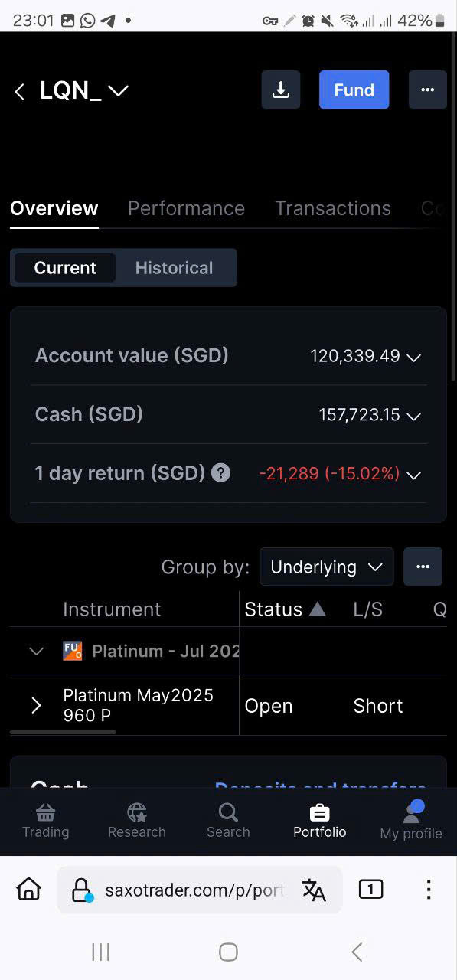Viewport: 457px width, 980px height.
Task: Switch to the Performance tab
Action: click(186, 208)
